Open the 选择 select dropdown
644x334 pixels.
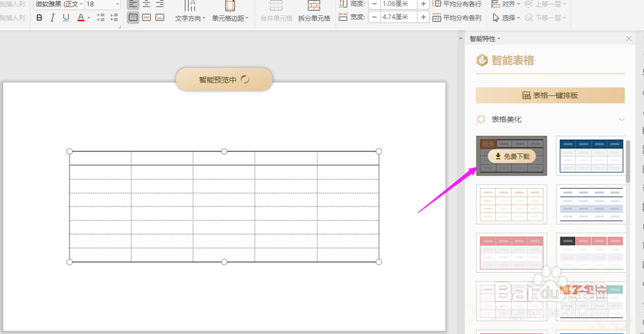[x=506, y=17]
